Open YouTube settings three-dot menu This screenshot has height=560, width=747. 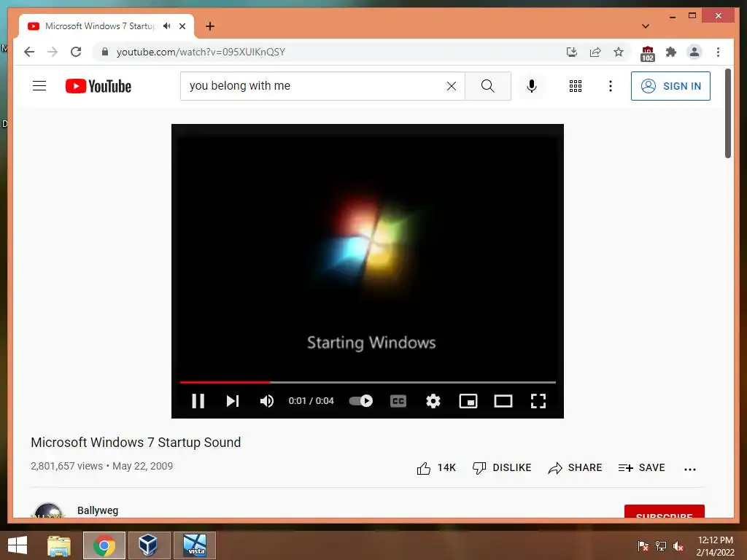coord(611,86)
